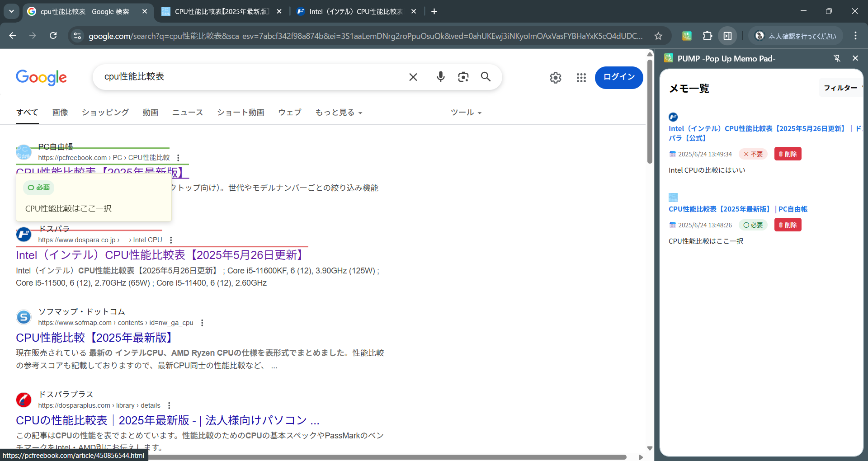Open CPUの性能比較表|2025年最新版 result link
The height and width of the screenshot is (461, 868).
click(168, 420)
